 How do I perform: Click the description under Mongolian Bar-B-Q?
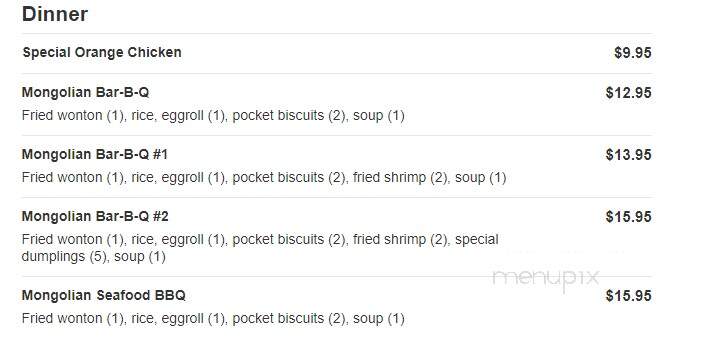tap(213, 116)
